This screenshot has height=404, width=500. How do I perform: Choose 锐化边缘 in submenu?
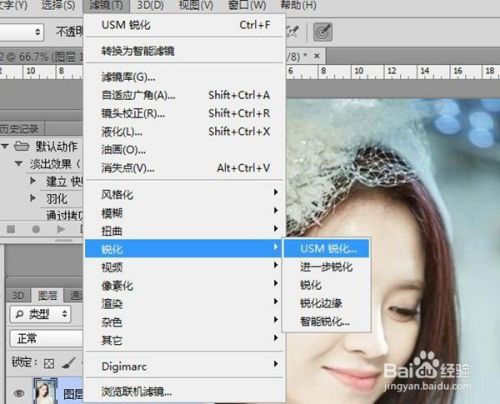(327, 303)
